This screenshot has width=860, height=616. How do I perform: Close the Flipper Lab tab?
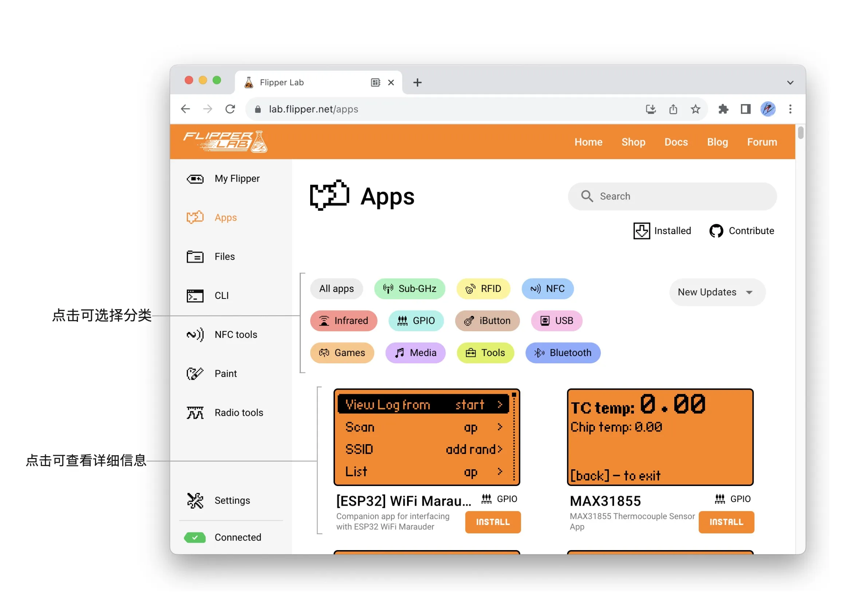pos(391,82)
